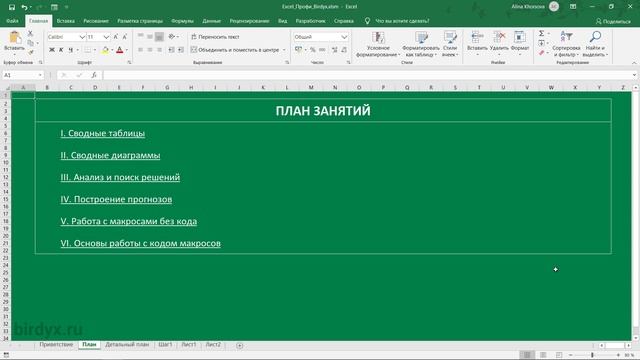Open the Общий number format dropdown

coord(344,37)
